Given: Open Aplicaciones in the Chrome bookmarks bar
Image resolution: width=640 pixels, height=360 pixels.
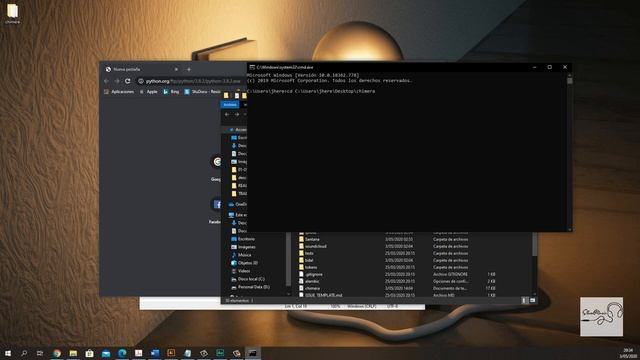Looking at the screenshot, I should 119,92.
